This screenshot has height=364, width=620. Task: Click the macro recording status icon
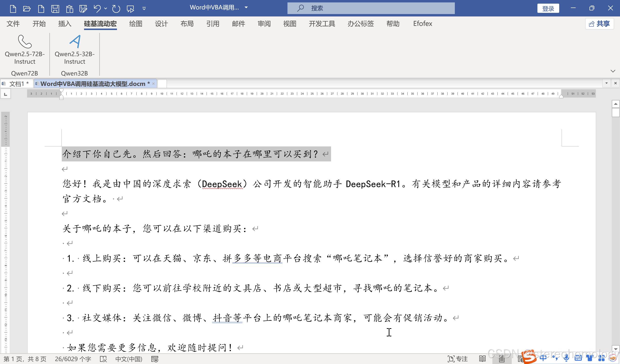[155, 359]
